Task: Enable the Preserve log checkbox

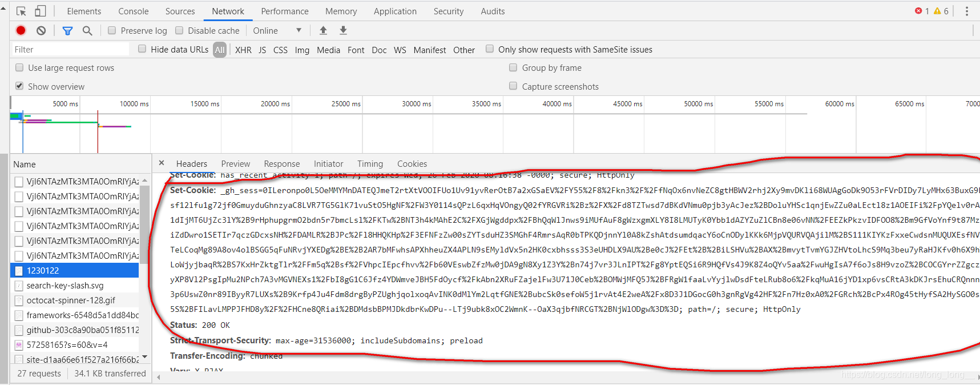Action: (112, 30)
